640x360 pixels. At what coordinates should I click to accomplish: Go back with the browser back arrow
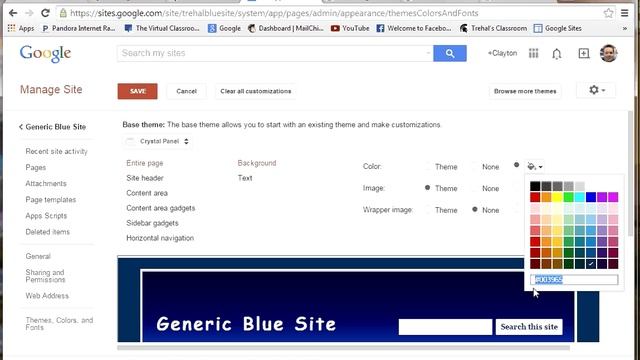13,13
